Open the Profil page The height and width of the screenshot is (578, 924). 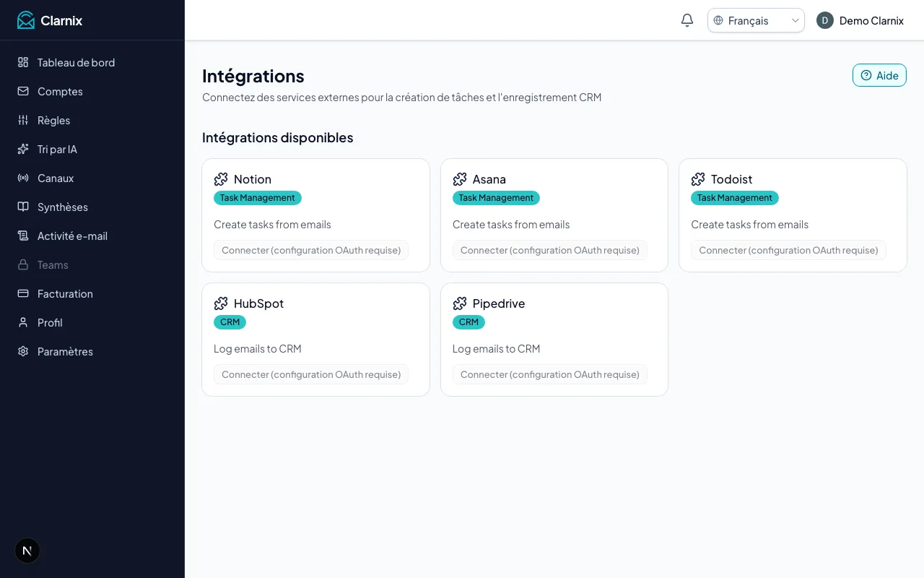[92, 322]
